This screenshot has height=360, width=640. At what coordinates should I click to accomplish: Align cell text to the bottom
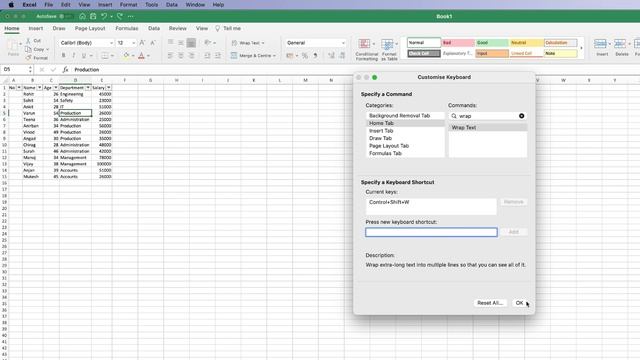click(191, 42)
